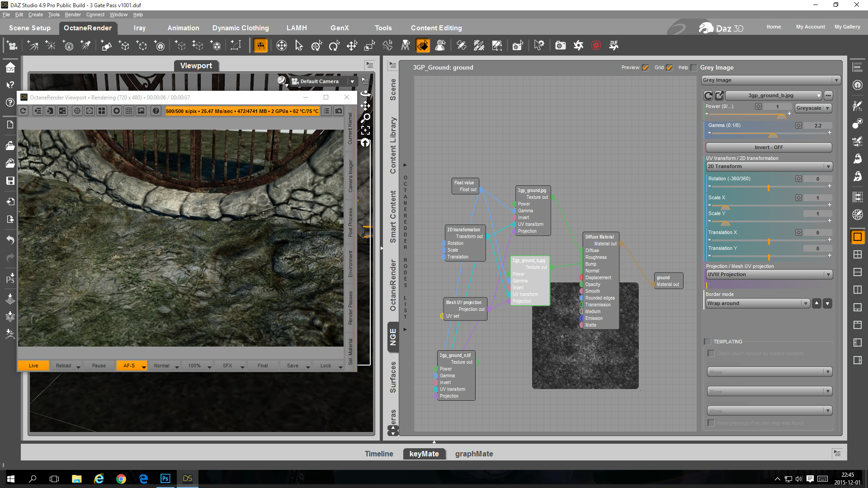Screen dimensions: 868x488
Task: Select the Translate tool in the toolbar
Action: pyautogui.click(x=352, y=46)
